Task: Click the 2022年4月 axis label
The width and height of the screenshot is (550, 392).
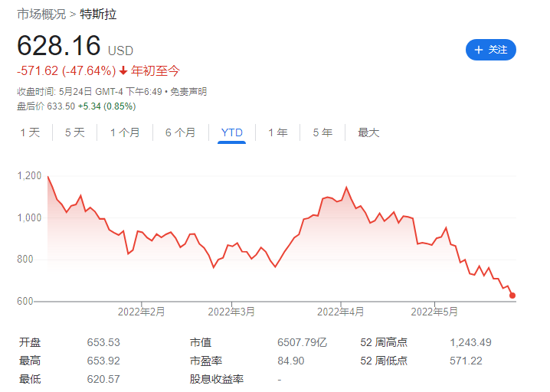Action: (x=341, y=312)
